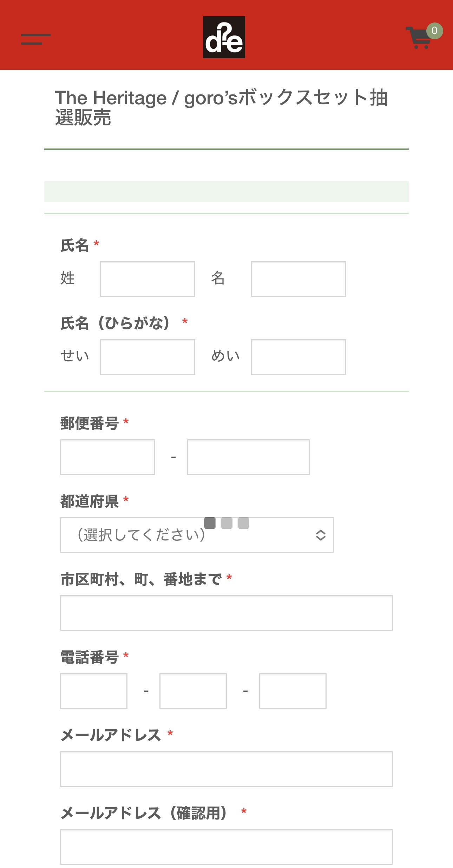Click the めい hiragana given name field
Viewport: 453px width, 868px height.
[x=298, y=357]
